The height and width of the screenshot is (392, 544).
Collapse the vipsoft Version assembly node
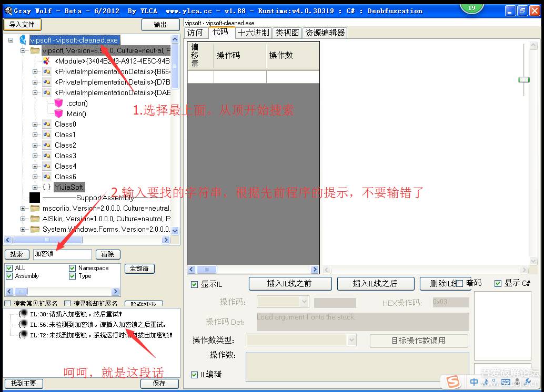tap(23, 50)
